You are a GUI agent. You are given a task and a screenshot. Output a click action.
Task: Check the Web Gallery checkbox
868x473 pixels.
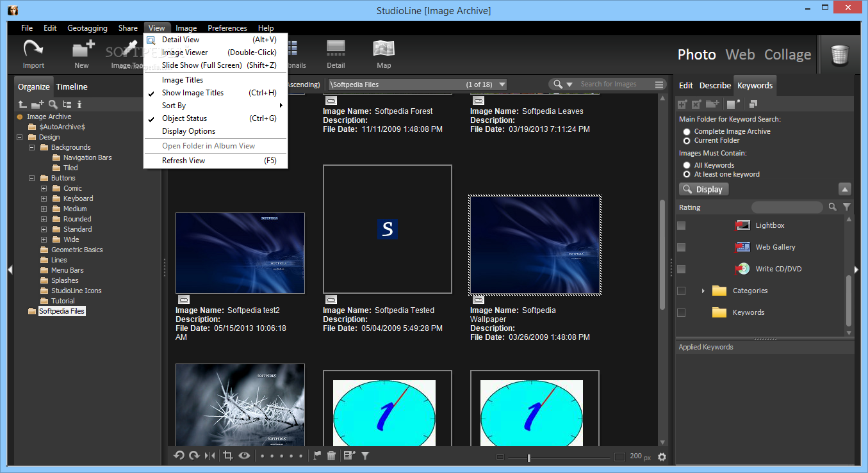coord(682,247)
